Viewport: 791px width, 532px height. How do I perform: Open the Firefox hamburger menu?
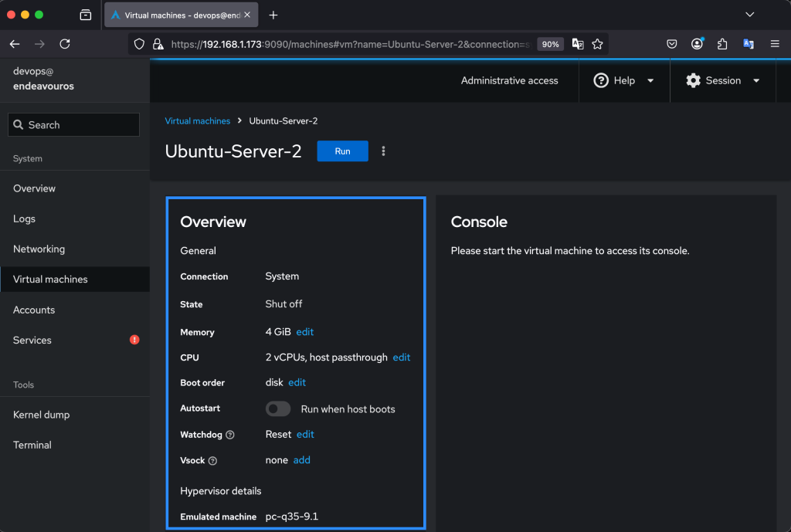pos(775,44)
